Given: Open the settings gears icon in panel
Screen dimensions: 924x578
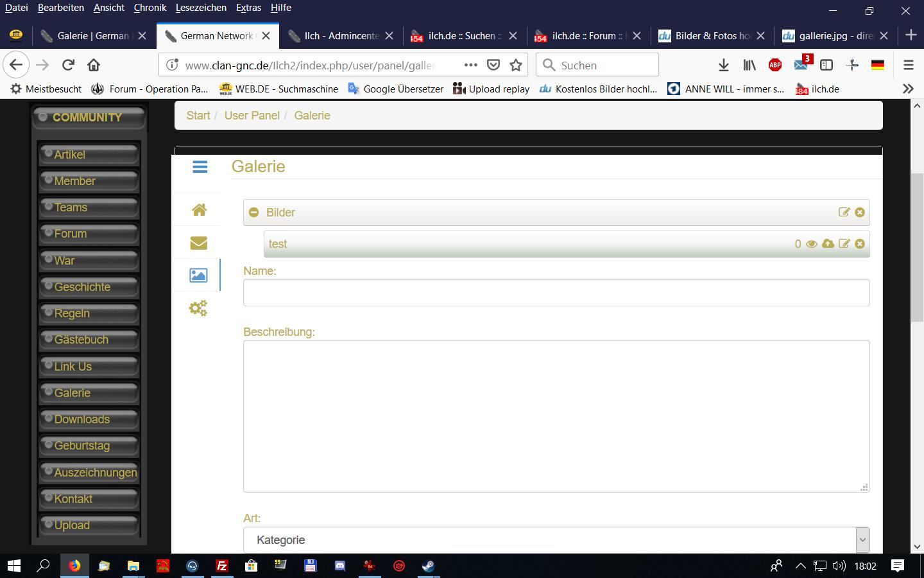Looking at the screenshot, I should 198,308.
